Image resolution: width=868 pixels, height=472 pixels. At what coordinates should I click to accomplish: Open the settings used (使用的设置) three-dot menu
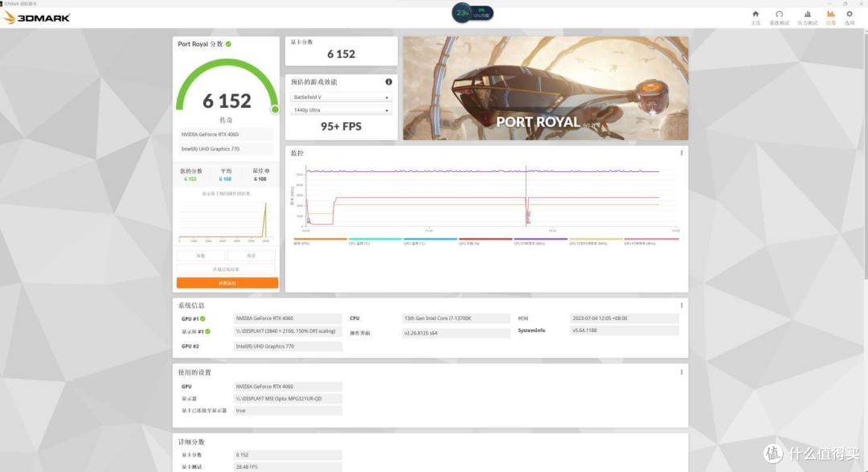click(682, 371)
